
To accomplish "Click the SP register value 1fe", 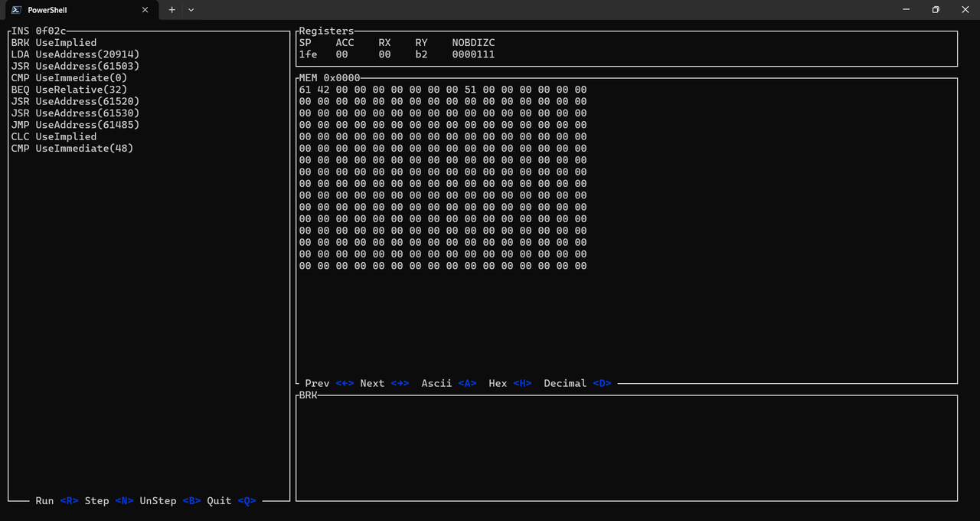I will 308,54.
